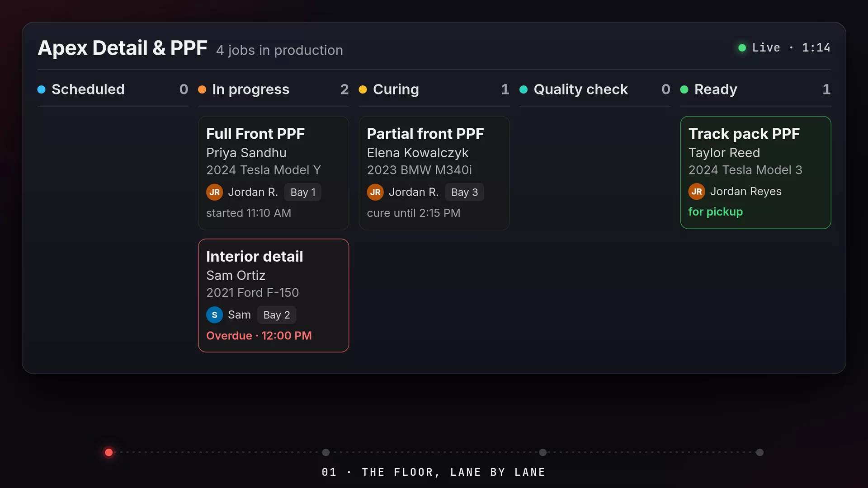This screenshot has height=488, width=868.
Task: Click the red active timeline marker
Action: click(x=108, y=452)
